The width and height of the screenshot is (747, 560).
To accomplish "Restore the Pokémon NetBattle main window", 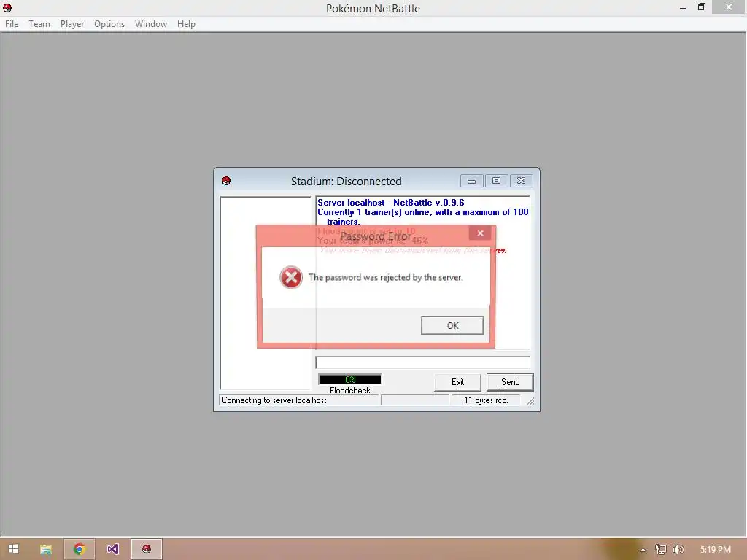I will pos(701,7).
